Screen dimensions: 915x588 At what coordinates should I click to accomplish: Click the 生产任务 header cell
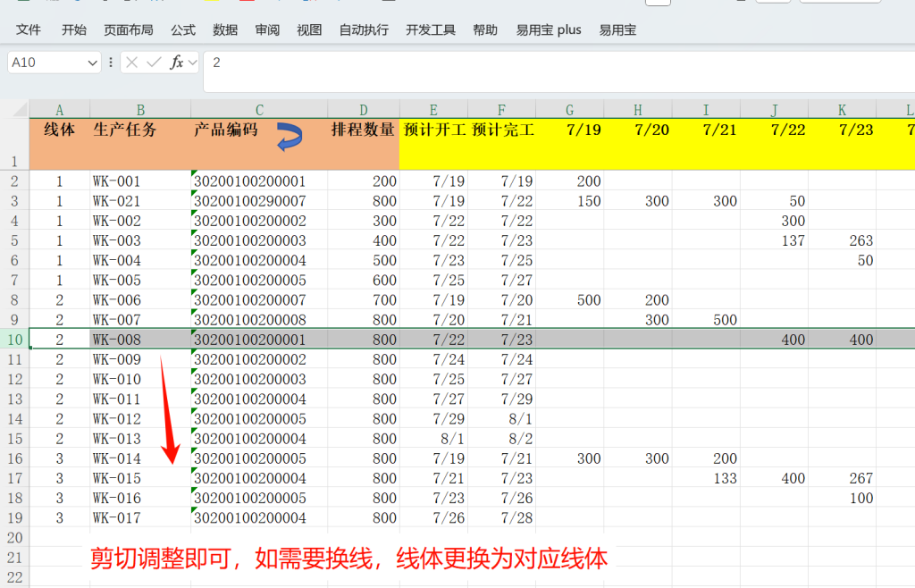coord(140,145)
